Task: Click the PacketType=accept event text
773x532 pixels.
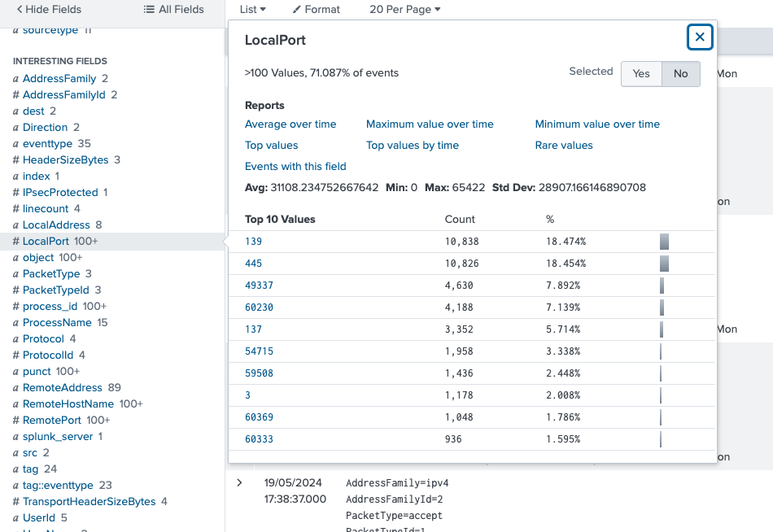Action: 394,516
